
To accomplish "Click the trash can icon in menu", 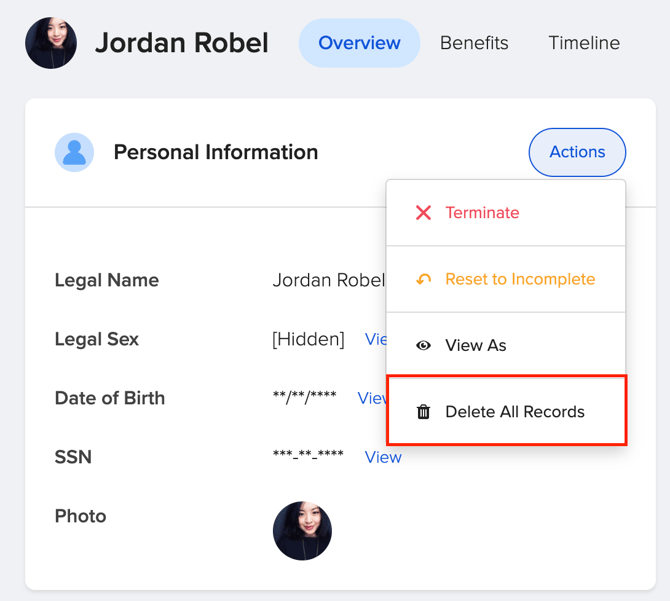I will [423, 412].
